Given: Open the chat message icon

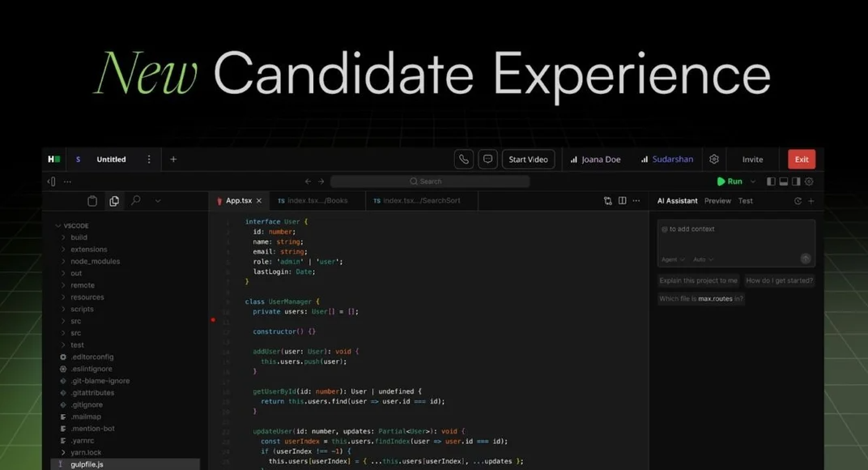Looking at the screenshot, I should [487, 159].
